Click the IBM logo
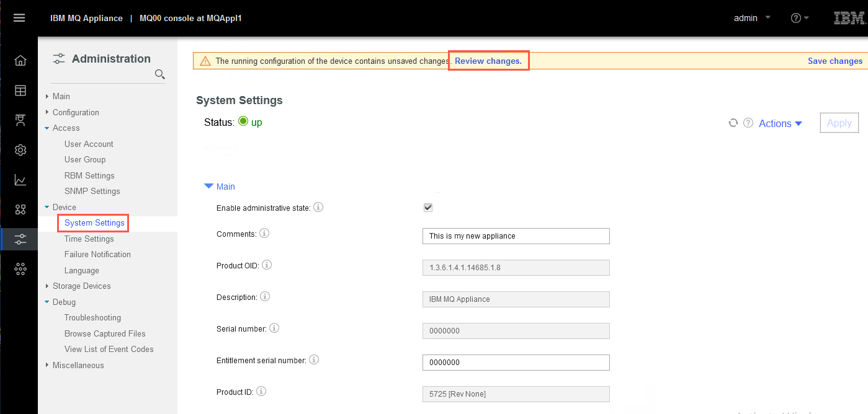The width and height of the screenshot is (868, 414). pos(849,18)
